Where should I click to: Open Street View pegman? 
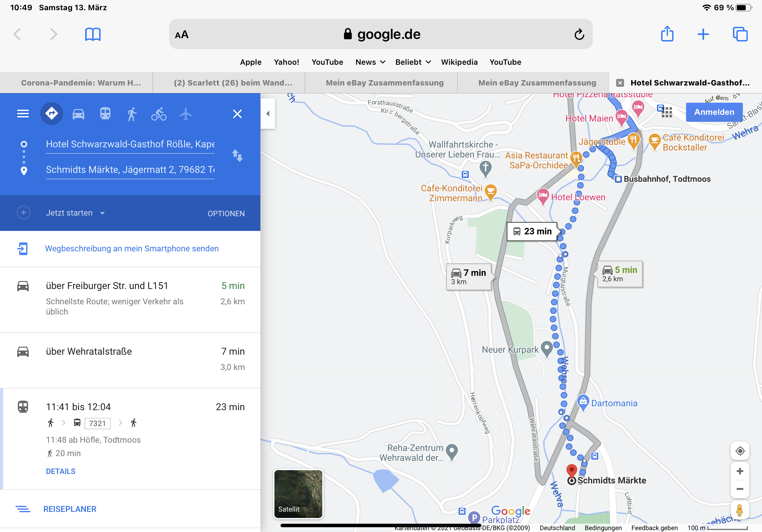tap(739, 510)
